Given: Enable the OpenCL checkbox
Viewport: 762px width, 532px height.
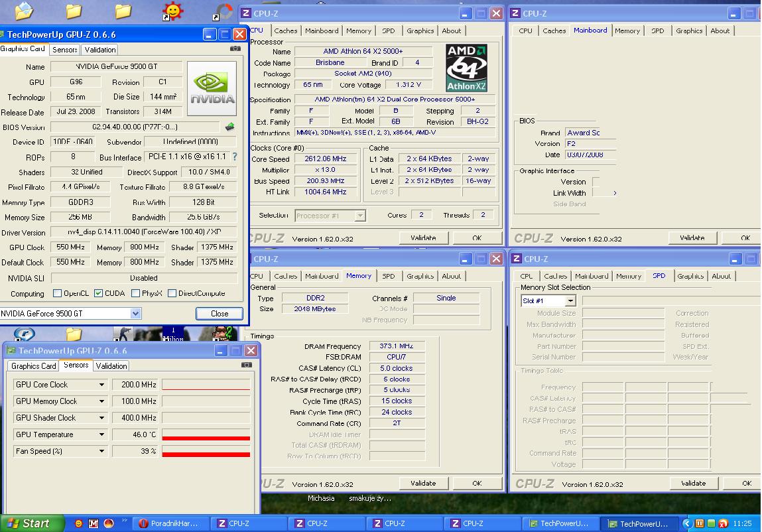Looking at the screenshot, I should tap(57, 293).
